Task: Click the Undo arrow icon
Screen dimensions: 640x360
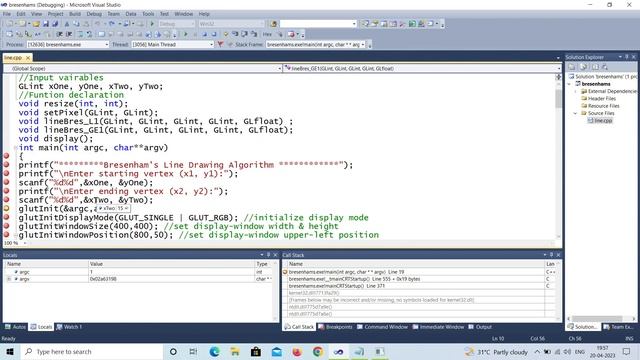Action: tap(98, 24)
